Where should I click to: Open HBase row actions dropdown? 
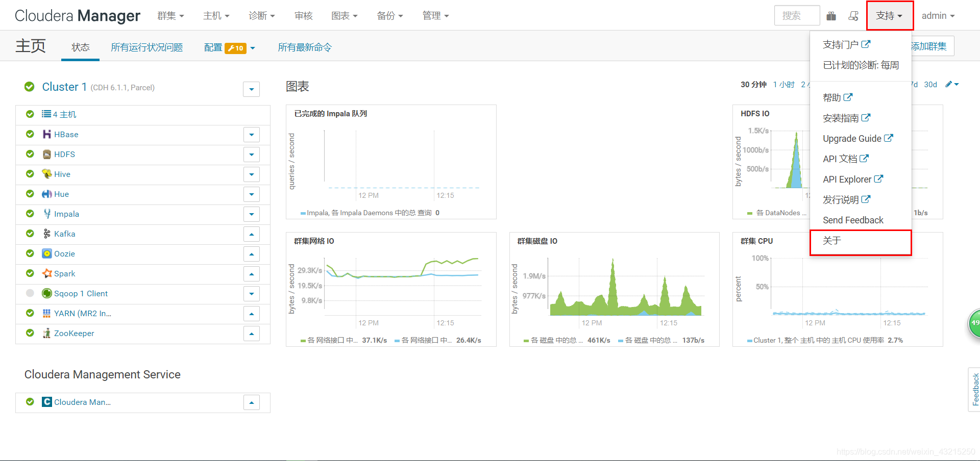tap(251, 135)
